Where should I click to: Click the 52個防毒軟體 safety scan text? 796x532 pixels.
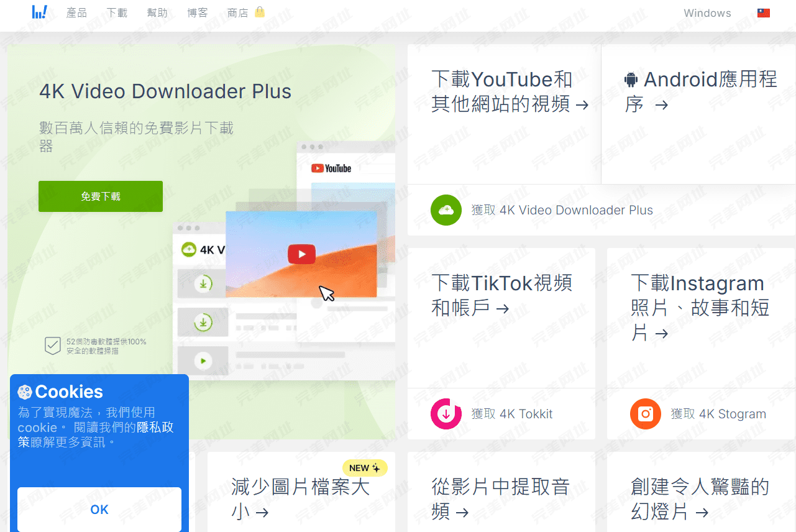click(106, 346)
